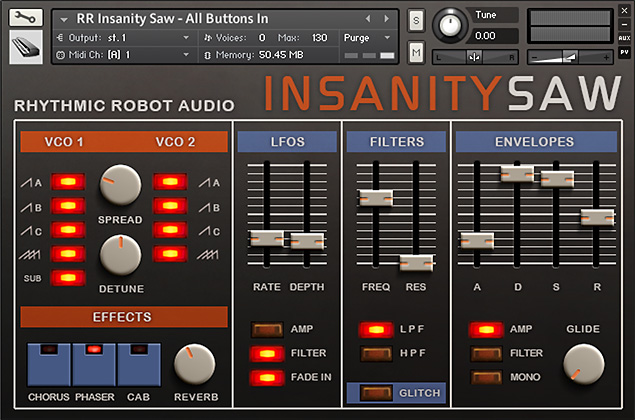Enable the CAB effect switch

tap(139, 365)
